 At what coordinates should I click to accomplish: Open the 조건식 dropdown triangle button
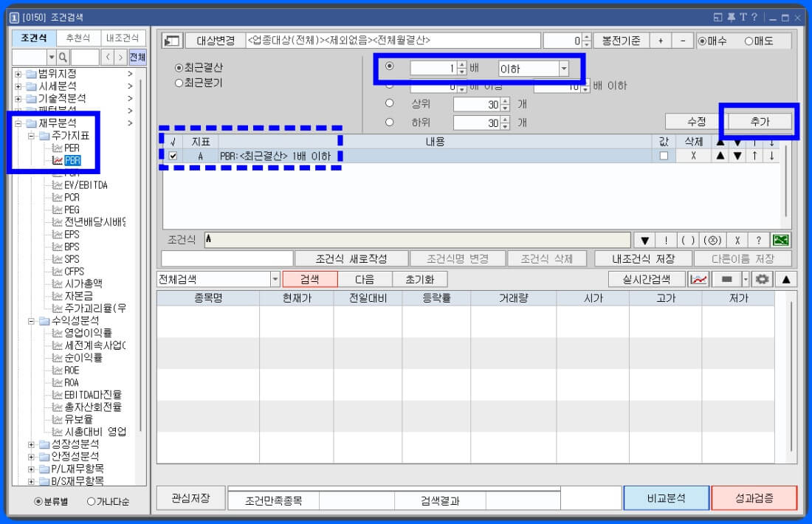click(x=644, y=241)
